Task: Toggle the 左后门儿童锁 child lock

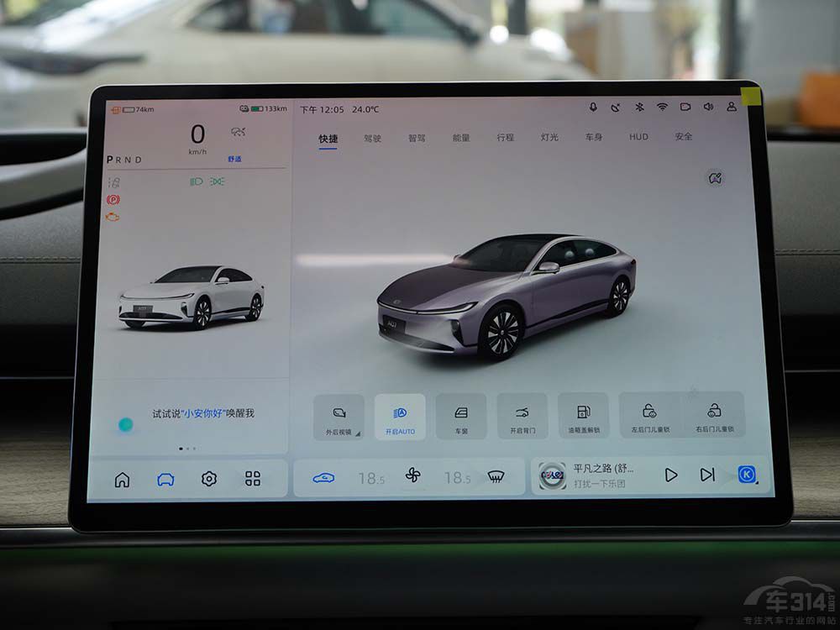Action: click(x=648, y=415)
